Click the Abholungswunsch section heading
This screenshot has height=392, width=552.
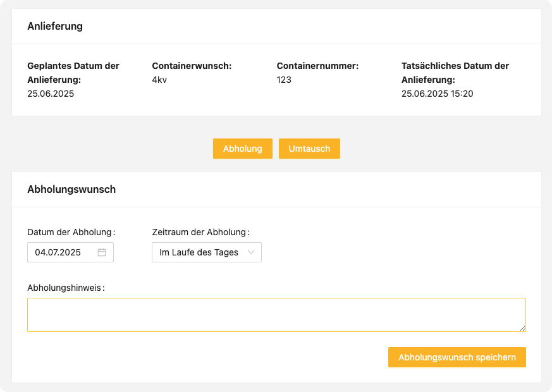point(71,189)
